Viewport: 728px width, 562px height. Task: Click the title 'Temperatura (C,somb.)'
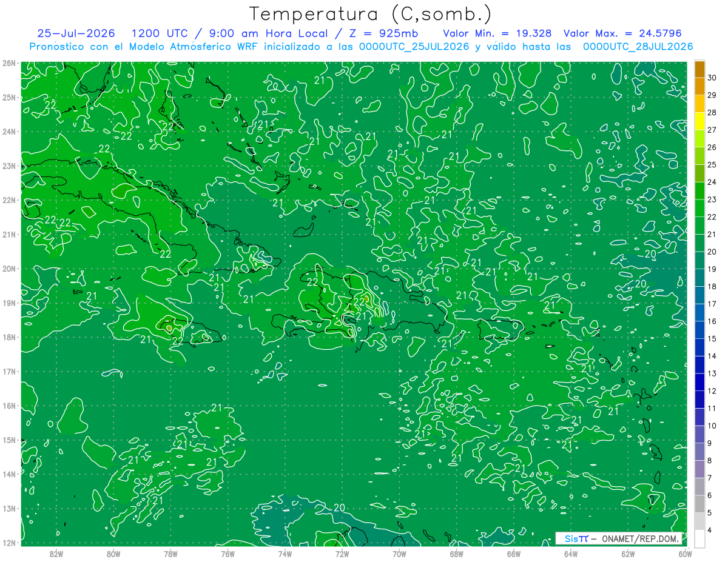pyautogui.click(x=371, y=15)
